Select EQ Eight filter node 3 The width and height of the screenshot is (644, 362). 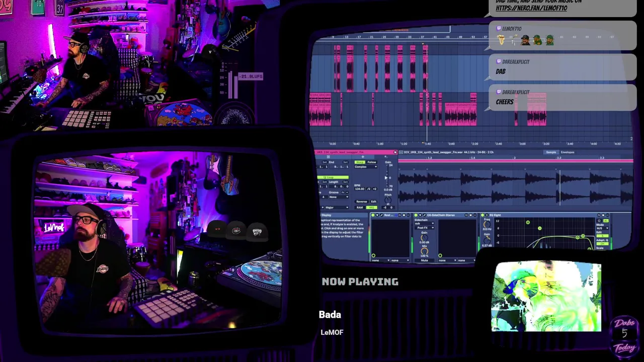540,228
